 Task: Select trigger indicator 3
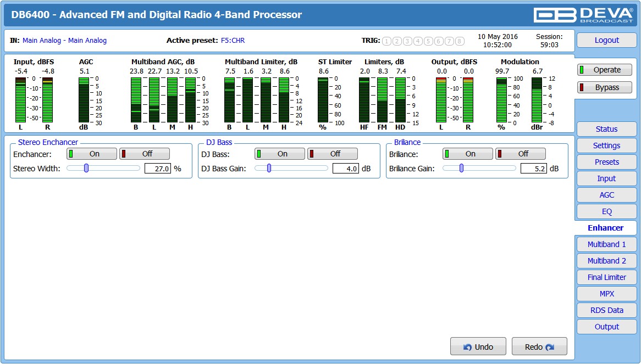[407, 41]
